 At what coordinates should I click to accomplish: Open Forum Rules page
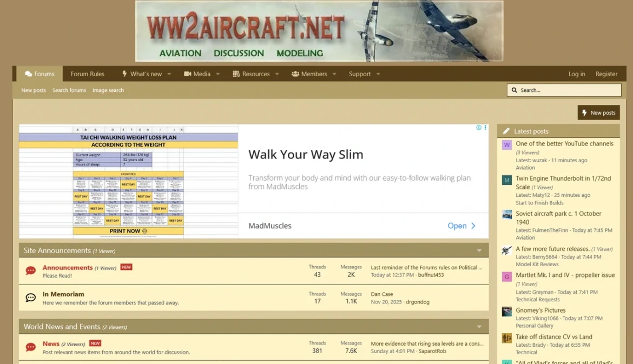(x=87, y=74)
